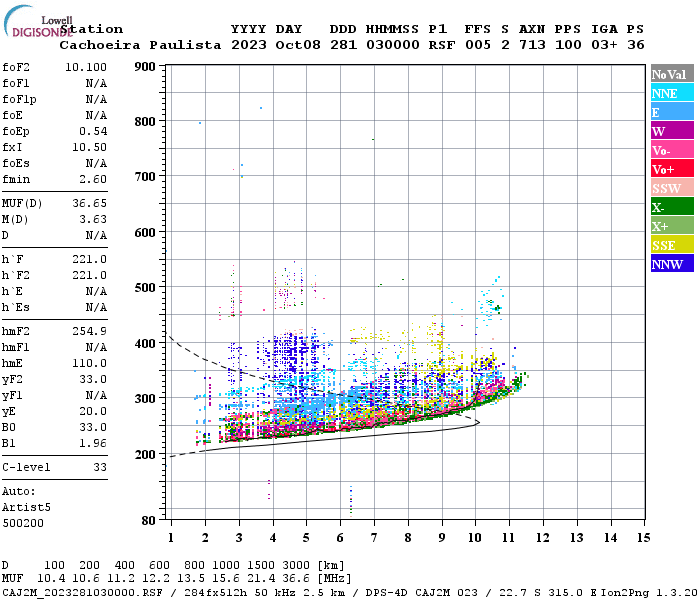Screen dimensions: 700x600
Task: Select the NNW blue legend swatch
Action: point(672,264)
